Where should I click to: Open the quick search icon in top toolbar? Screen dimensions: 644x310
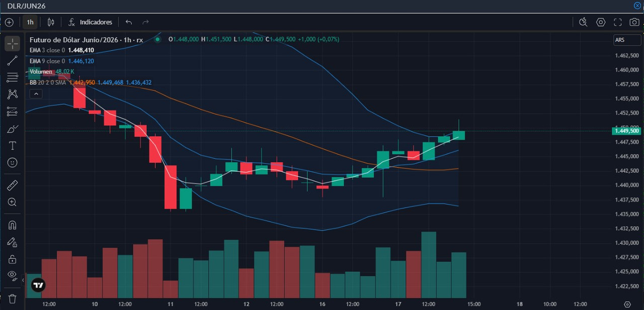pyautogui.click(x=583, y=22)
